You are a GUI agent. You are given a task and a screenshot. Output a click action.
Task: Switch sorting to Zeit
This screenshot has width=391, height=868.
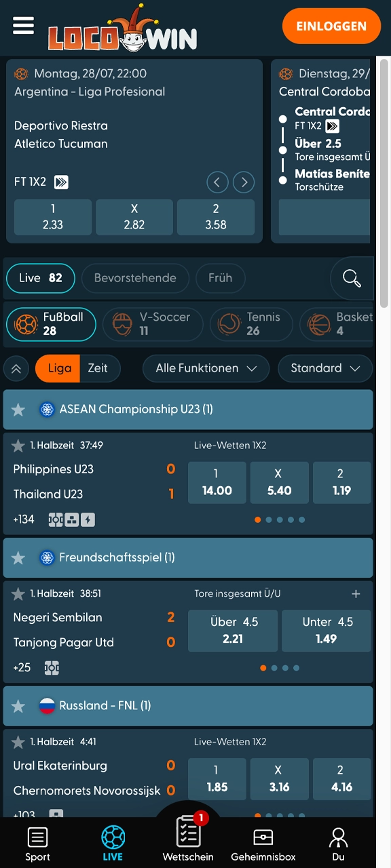click(98, 368)
